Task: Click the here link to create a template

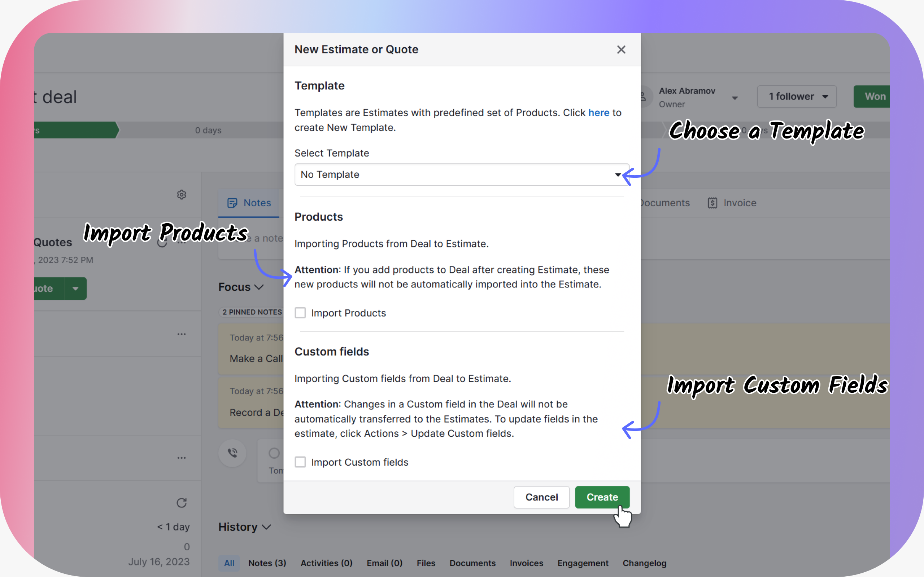Action: [599, 113]
